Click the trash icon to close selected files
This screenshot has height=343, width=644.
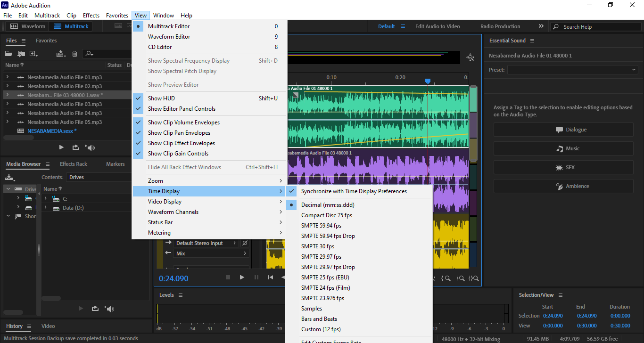coord(74,54)
